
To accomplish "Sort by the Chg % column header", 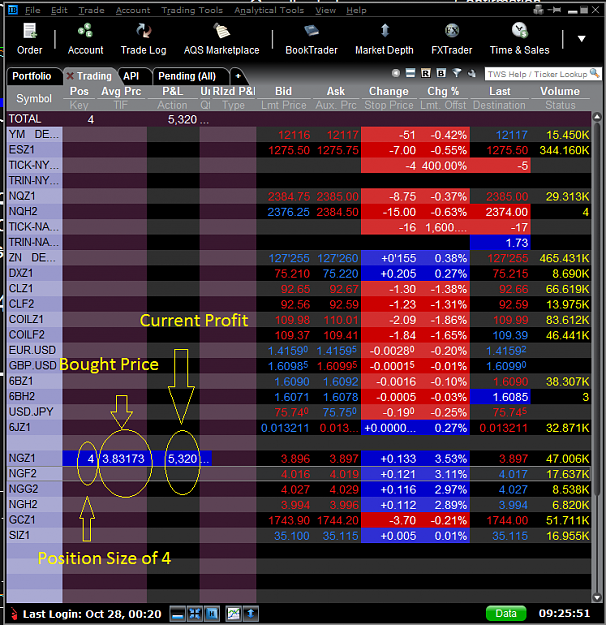I will [x=443, y=91].
